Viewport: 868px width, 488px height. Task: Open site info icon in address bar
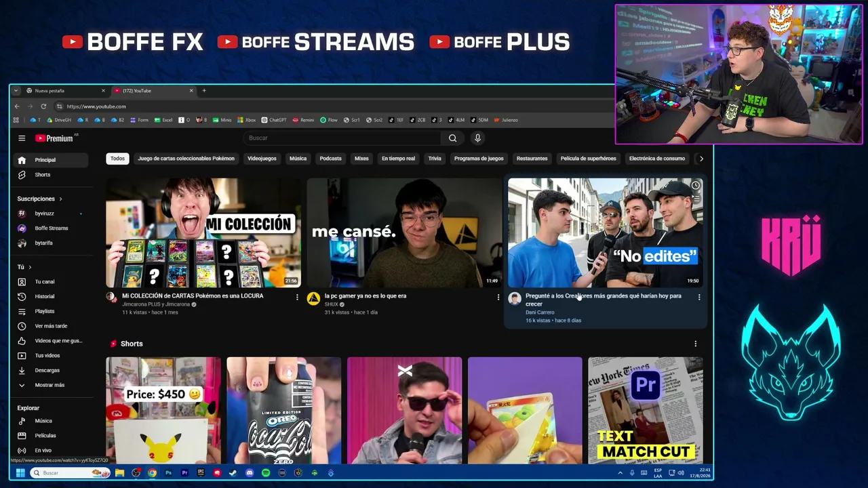pyautogui.click(x=60, y=106)
